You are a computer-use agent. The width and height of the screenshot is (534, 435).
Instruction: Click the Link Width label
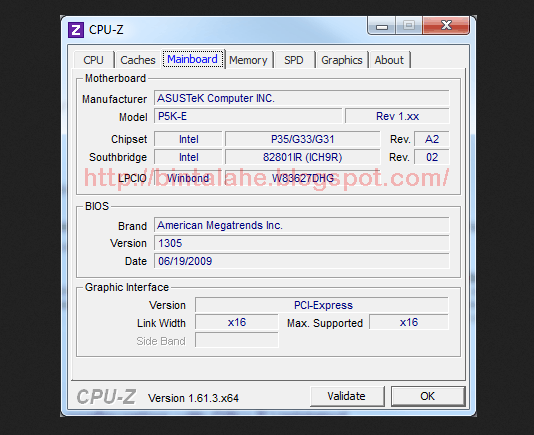pos(161,323)
